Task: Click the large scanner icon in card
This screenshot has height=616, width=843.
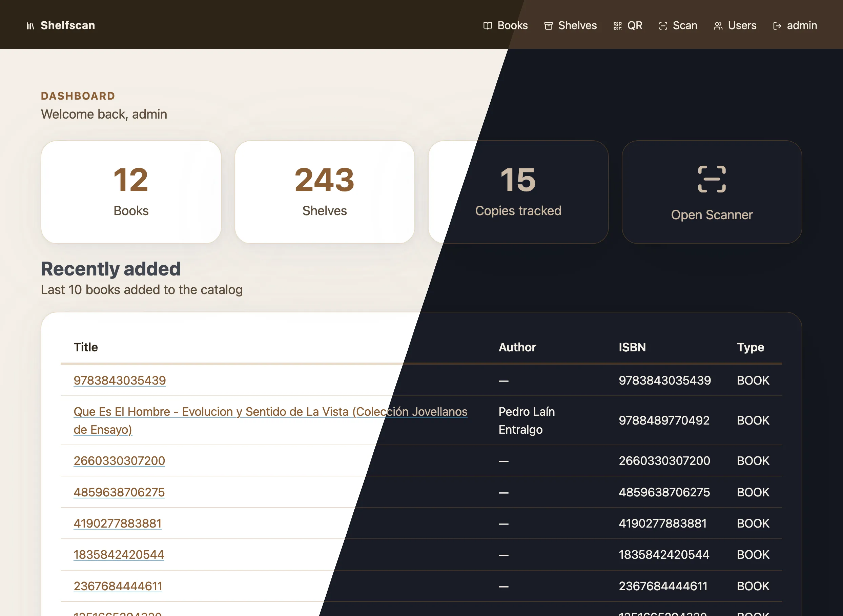Action: [712, 179]
